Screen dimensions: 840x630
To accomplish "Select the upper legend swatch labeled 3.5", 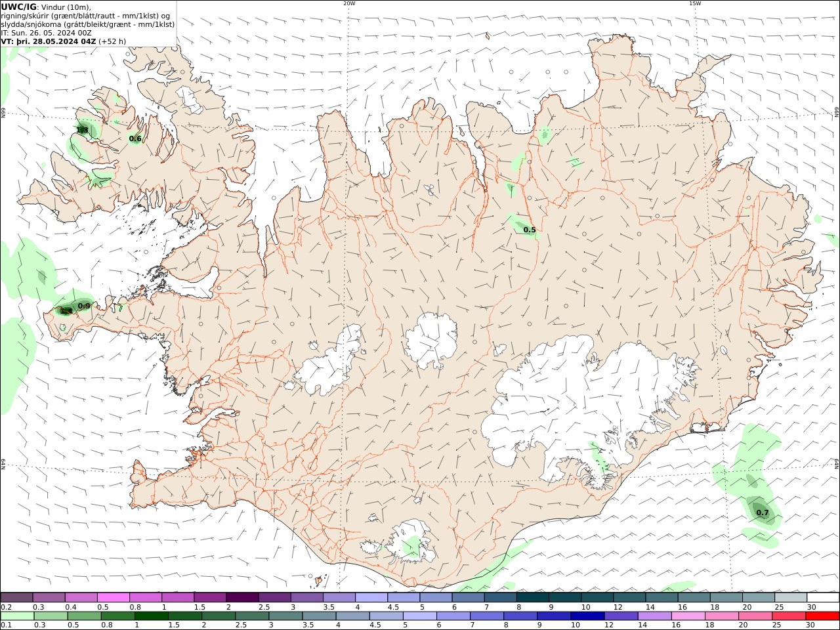I will click(x=339, y=597).
